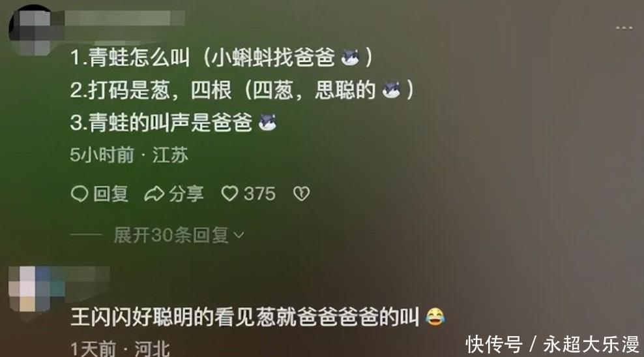Click the cat emoji after 小蝌蚪找爸爸
The image size is (644, 357).
point(350,57)
